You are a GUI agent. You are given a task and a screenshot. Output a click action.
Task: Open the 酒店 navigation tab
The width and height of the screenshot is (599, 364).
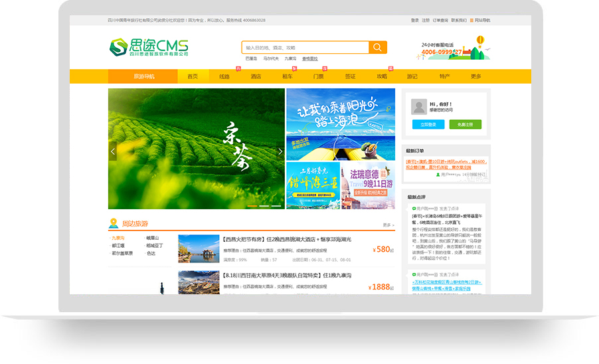point(256,76)
